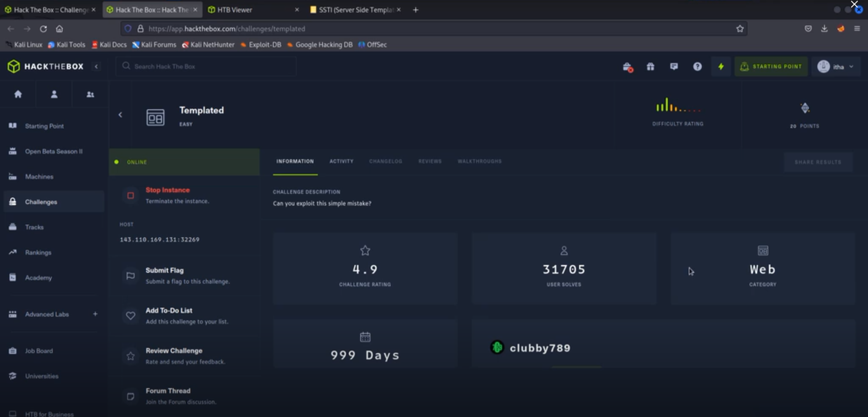Open Rankings in the sidebar

[x=53, y=252]
